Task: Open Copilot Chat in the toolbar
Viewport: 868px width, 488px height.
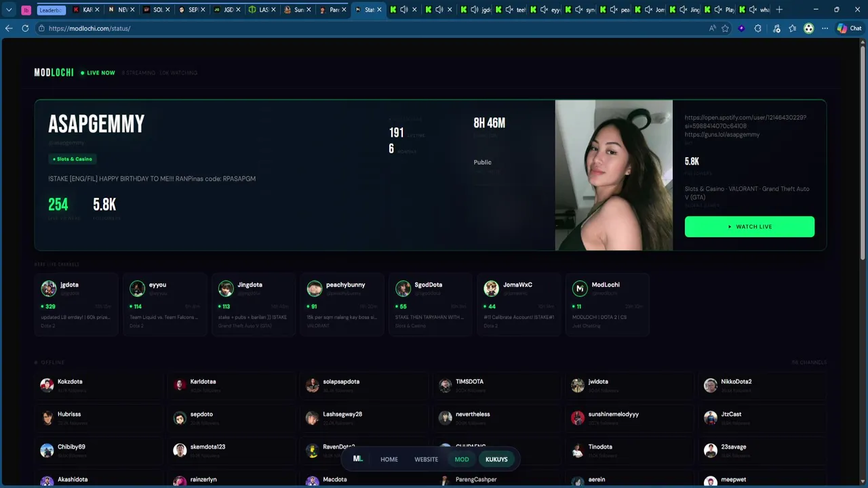Action: (x=849, y=28)
